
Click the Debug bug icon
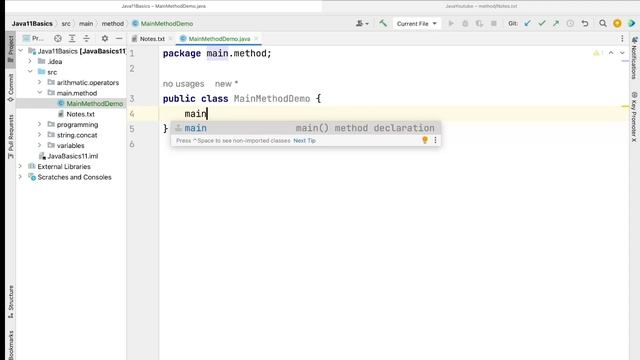pos(465,24)
